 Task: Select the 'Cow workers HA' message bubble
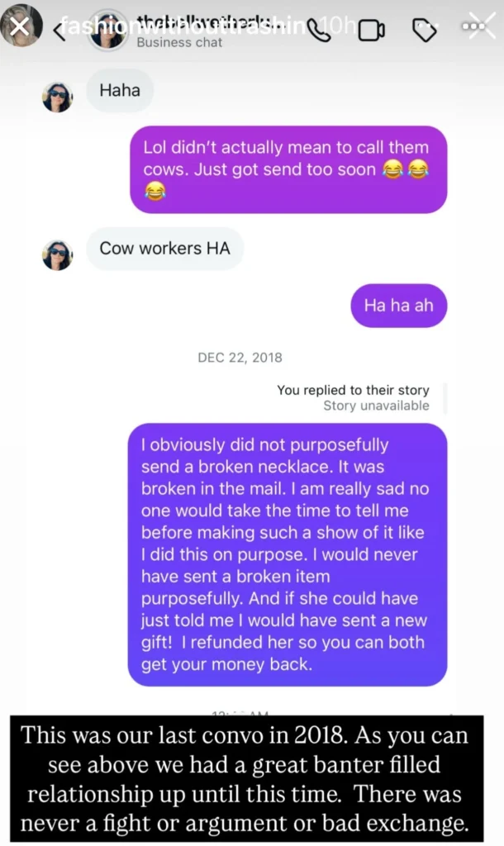(x=164, y=248)
